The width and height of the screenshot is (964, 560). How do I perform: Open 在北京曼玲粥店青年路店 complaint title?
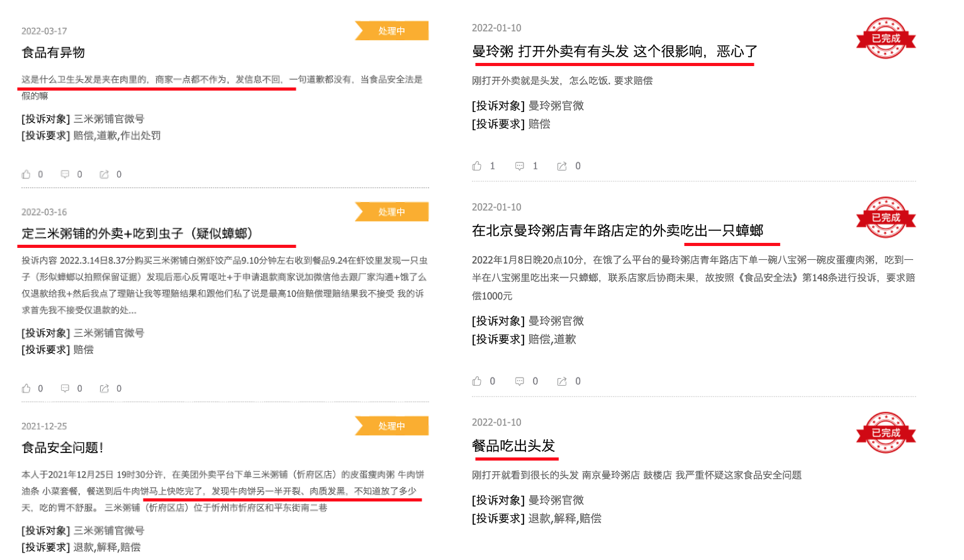[618, 231]
